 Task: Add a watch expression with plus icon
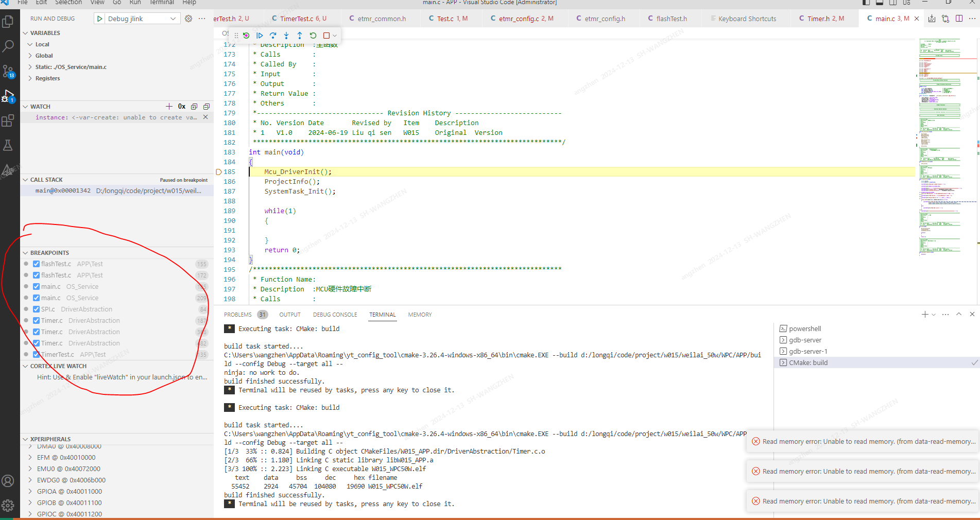[169, 107]
